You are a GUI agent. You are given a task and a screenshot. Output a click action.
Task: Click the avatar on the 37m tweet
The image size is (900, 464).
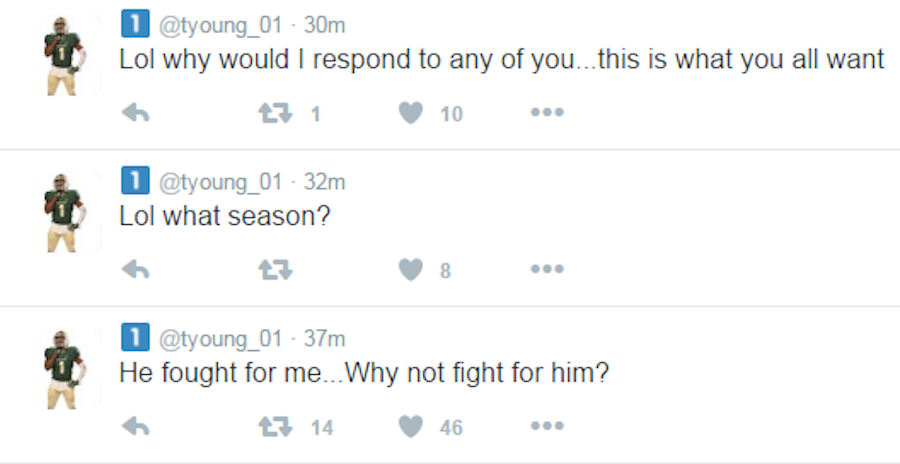(62, 370)
